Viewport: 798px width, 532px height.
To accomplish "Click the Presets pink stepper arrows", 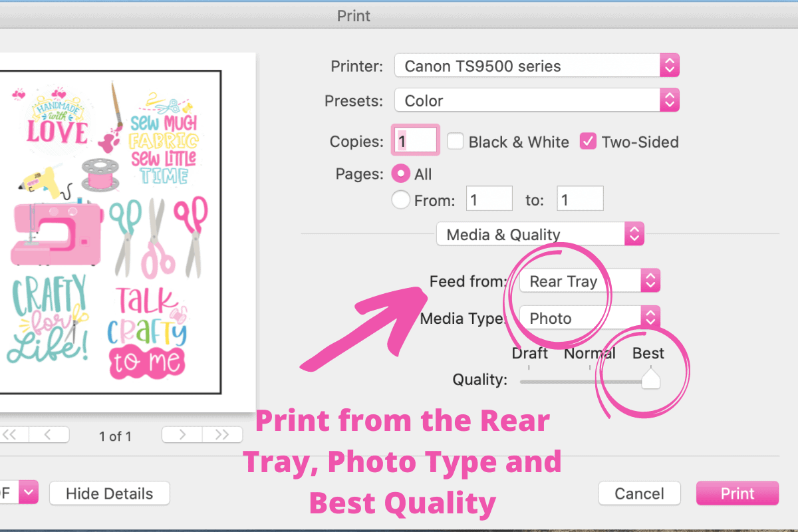I will point(669,100).
